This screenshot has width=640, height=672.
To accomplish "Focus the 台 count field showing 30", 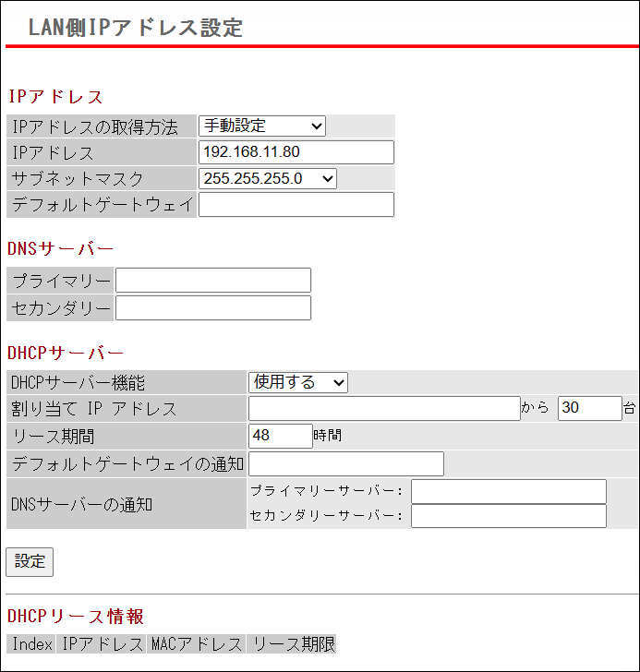I will [x=589, y=408].
